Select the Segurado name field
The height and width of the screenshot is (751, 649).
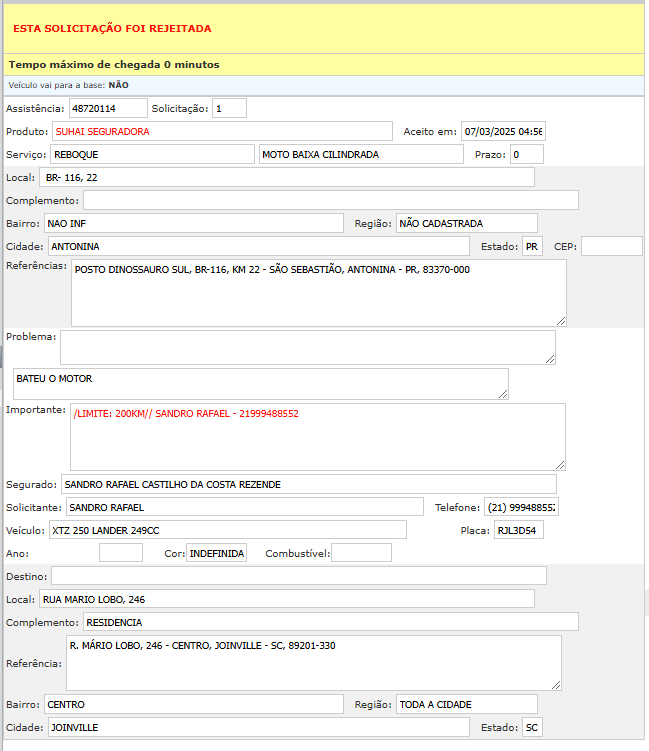308,484
